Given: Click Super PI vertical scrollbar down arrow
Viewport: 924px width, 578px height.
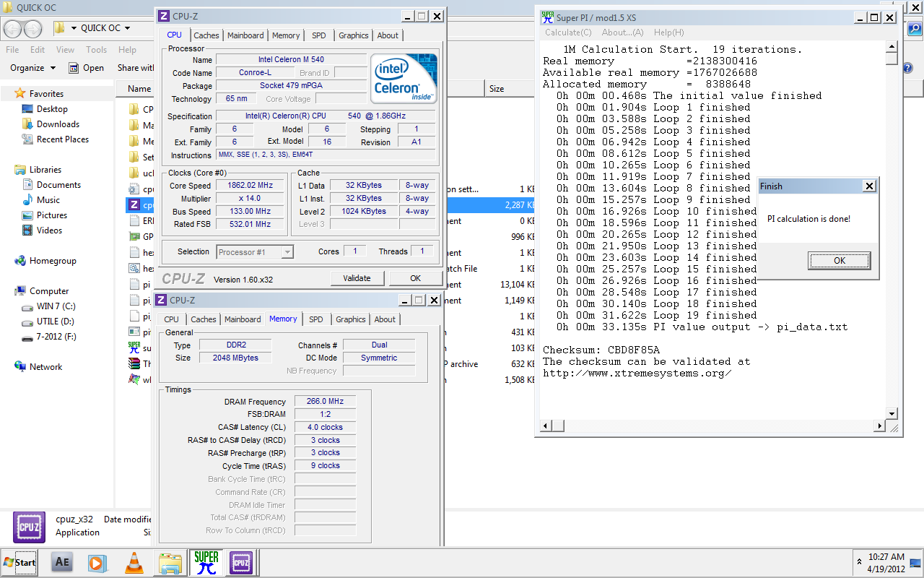Looking at the screenshot, I should coord(892,414).
